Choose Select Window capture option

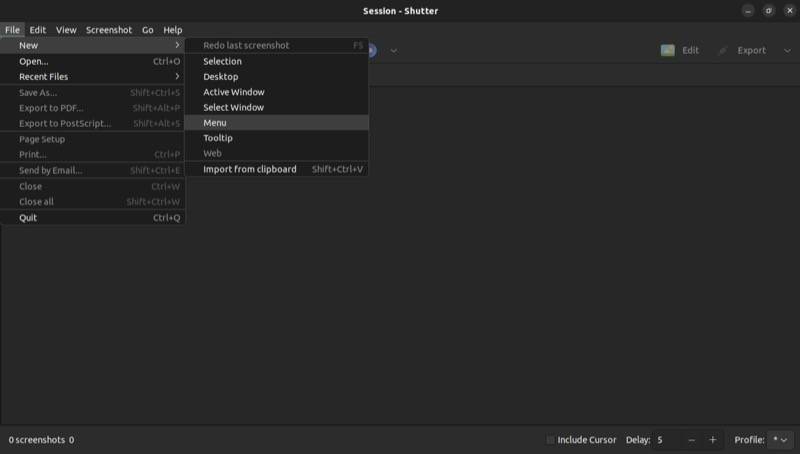pos(277,107)
